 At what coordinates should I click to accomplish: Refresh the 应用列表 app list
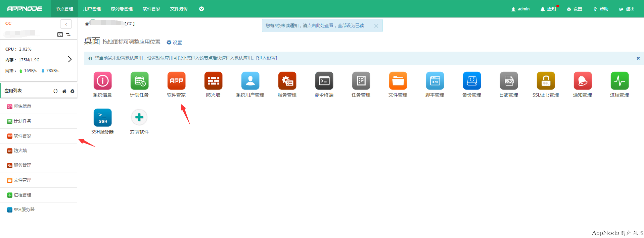55,91
